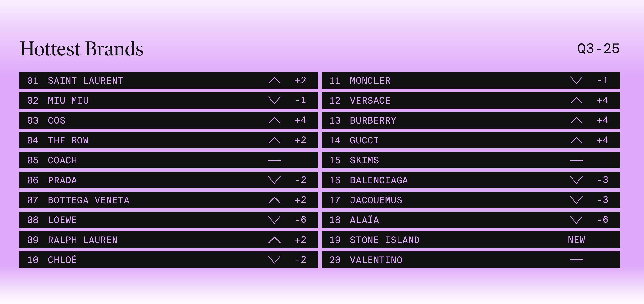Viewport: 644px width, 304px height.
Task: Click the +4 change value for Burberry
Action: pos(602,120)
